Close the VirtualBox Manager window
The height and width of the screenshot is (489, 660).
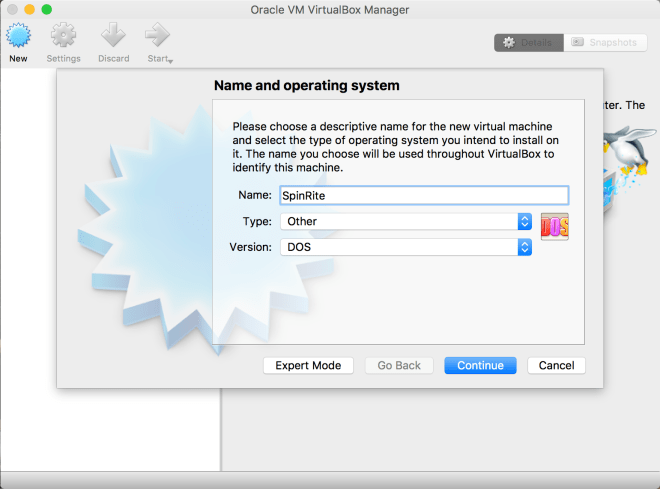(12, 9)
